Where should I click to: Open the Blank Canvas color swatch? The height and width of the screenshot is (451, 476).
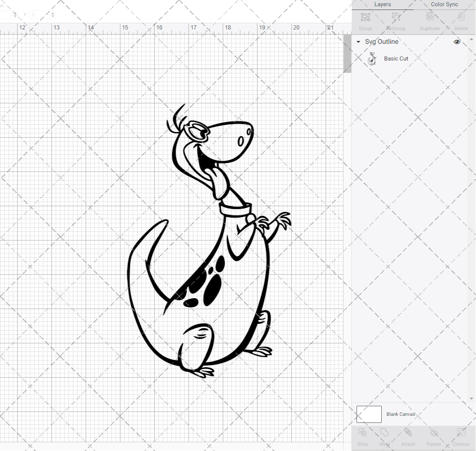click(x=369, y=414)
